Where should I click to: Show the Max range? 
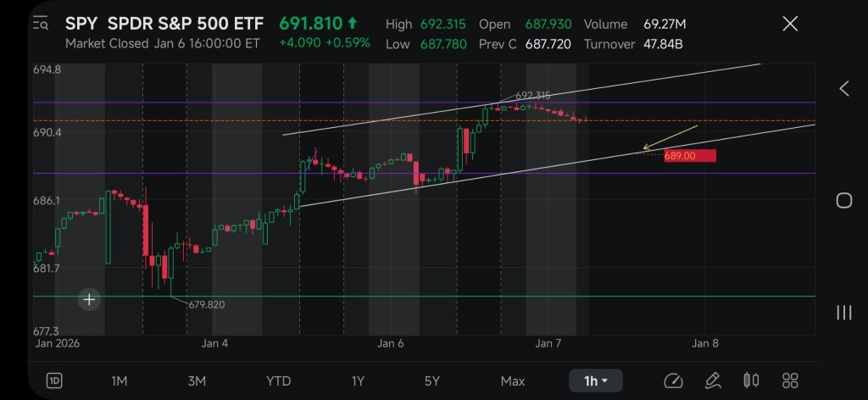pyautogui.click(x=513, y=381)
